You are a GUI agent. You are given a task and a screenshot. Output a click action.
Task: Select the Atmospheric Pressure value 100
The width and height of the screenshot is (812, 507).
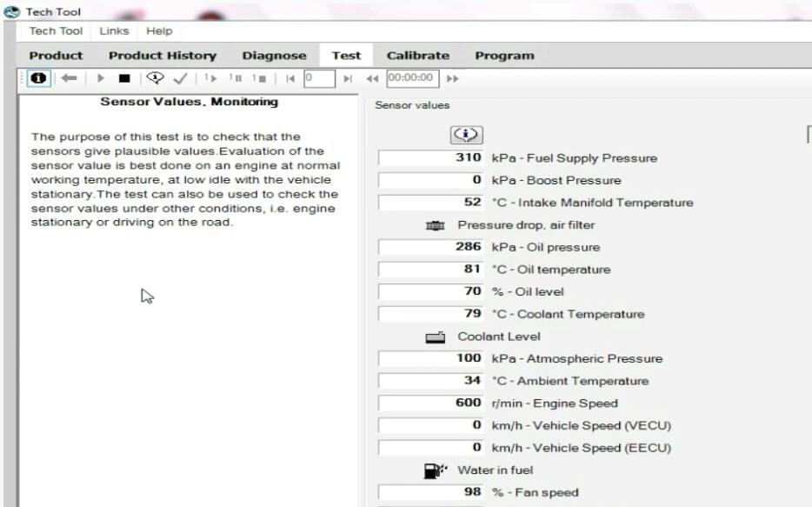431,357
